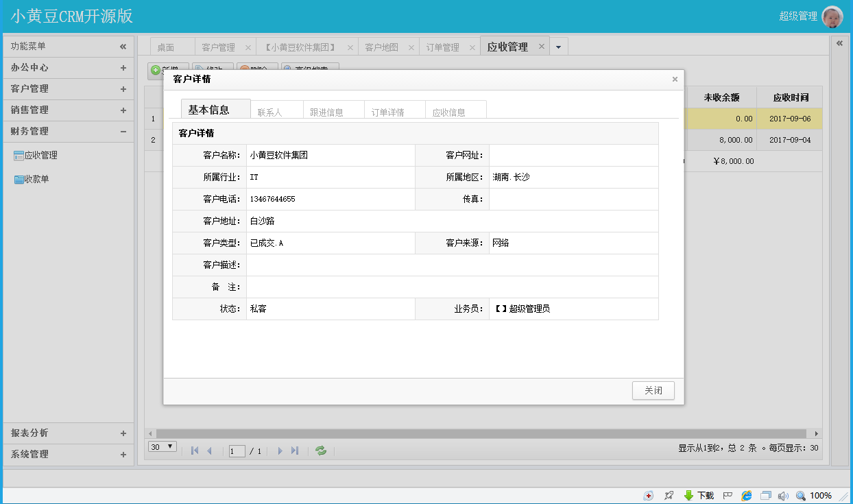The height and width of the screenshot is (504, 853).
Task: Click the page number input field
Action: pos(237,451)
